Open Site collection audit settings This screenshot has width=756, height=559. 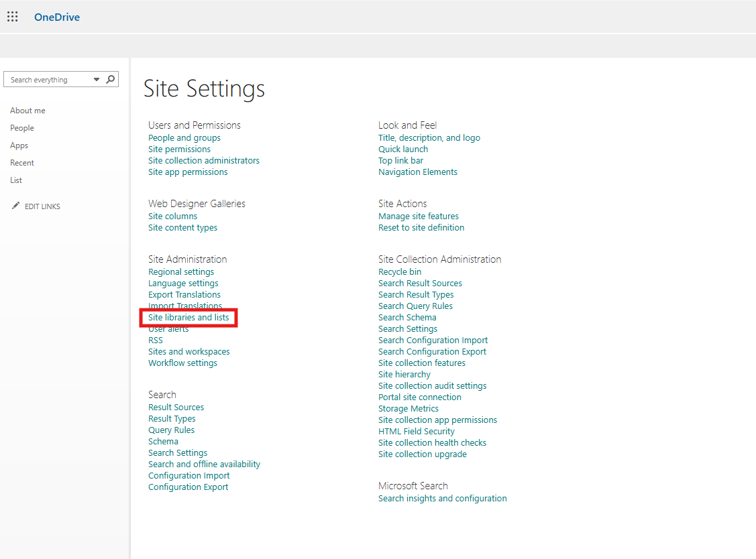coord(433,386)
